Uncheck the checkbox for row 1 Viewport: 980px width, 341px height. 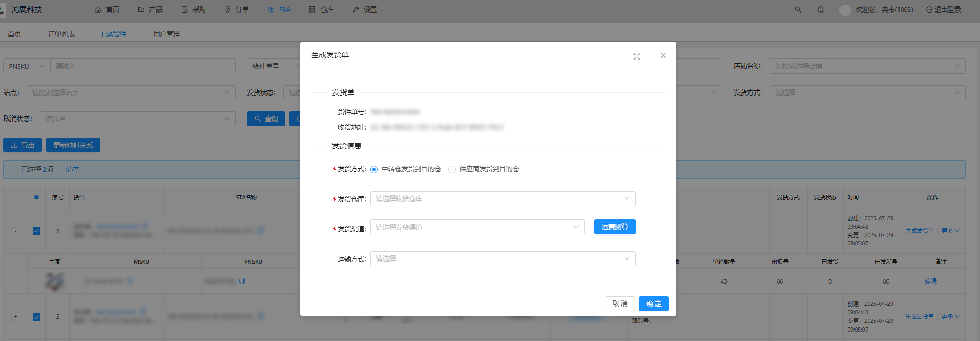pos(37,231)
